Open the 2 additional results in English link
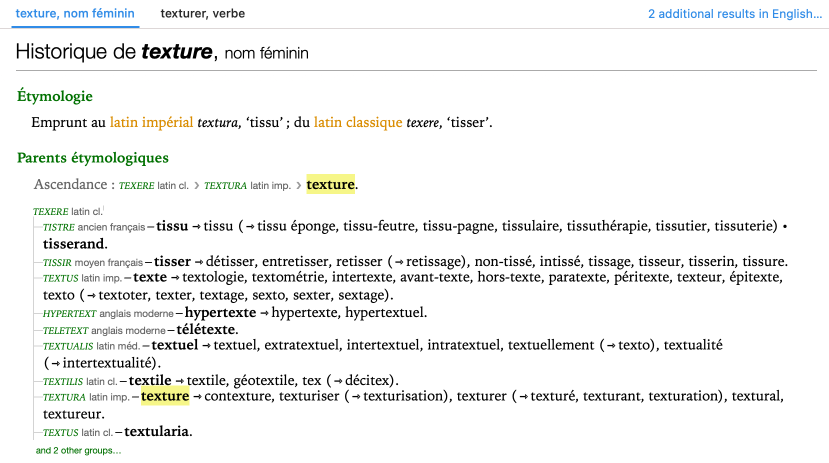The width and height of the screenshot is (829, 463). pos(733,14)
